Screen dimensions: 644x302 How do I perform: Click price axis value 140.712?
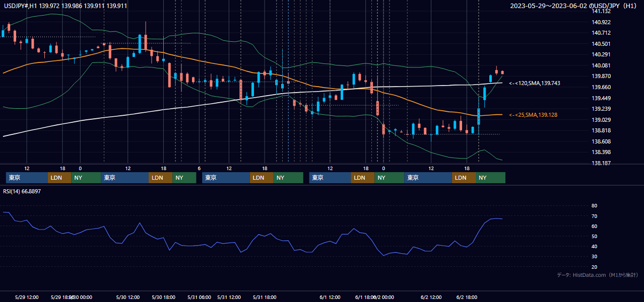pos(601,33)
